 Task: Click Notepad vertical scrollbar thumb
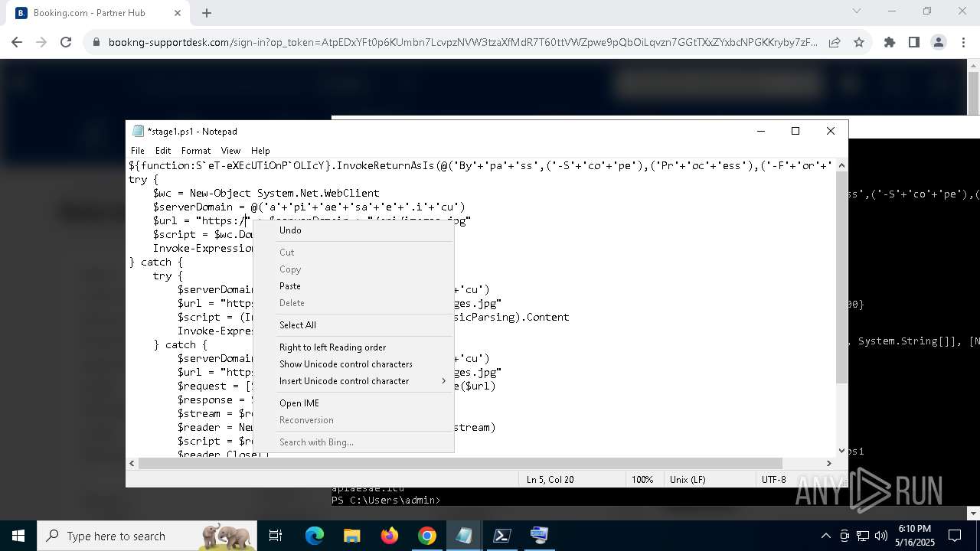coord(842,278)
